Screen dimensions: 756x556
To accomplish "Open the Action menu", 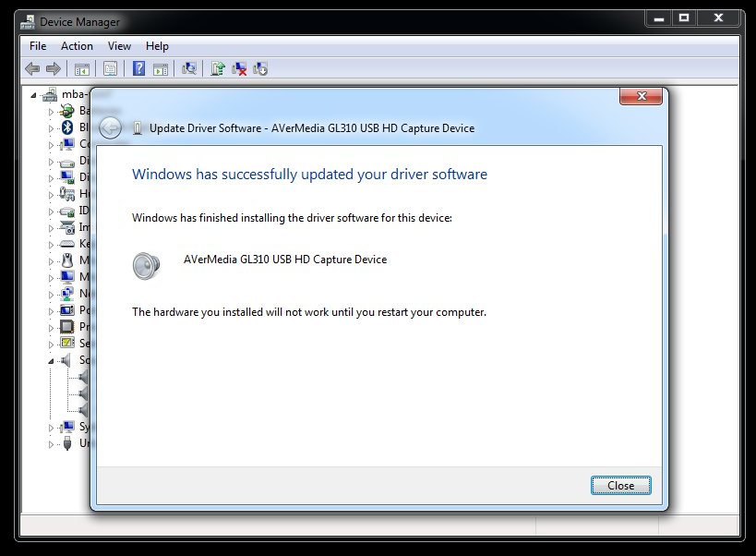I will (77, 46).
